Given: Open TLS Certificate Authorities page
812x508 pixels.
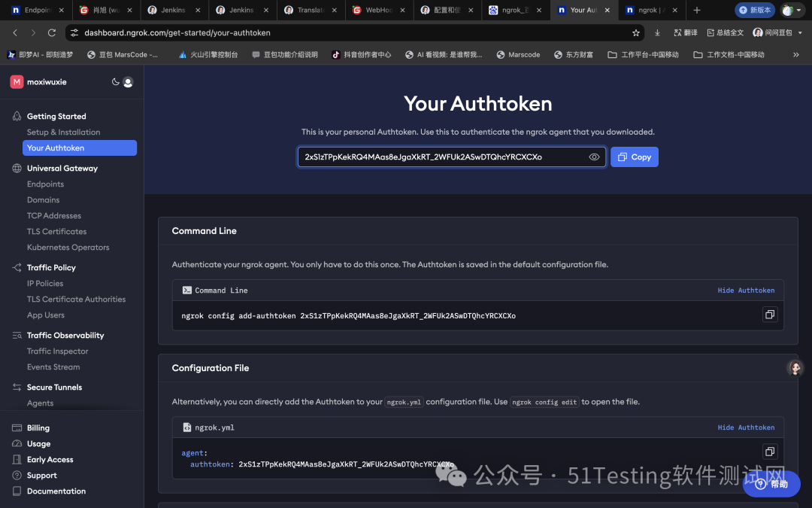Looking at the screenshot, I should pos(76,299).
